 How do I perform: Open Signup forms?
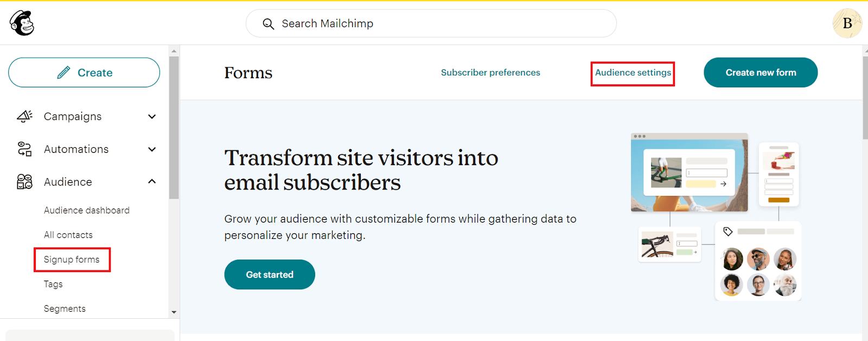(72, 260)
